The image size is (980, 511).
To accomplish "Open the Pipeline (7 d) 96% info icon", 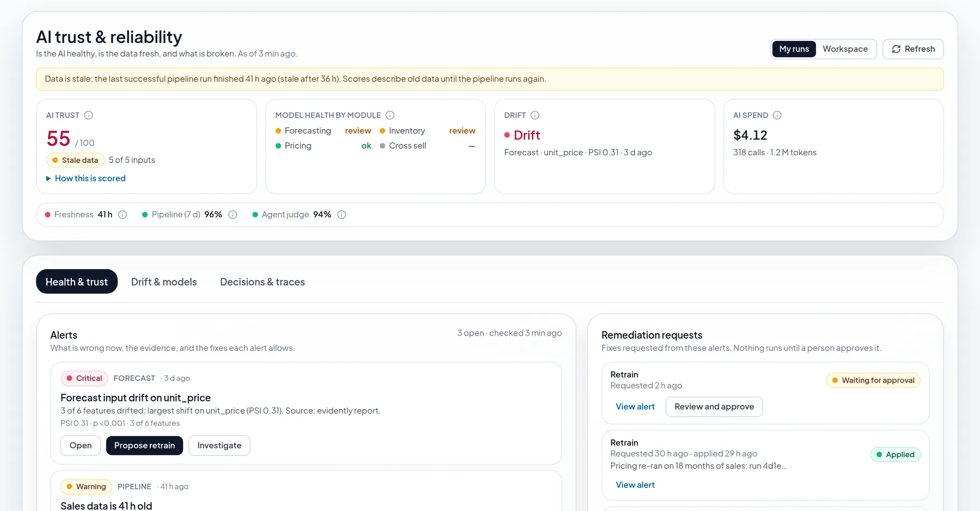I will tap(232, 215).
